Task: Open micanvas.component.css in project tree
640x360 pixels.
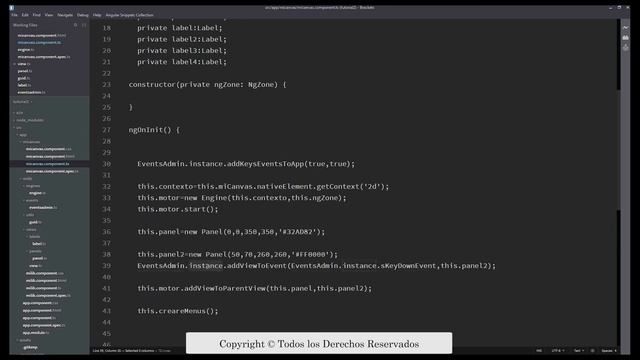Action: click(x=49, y=149)
